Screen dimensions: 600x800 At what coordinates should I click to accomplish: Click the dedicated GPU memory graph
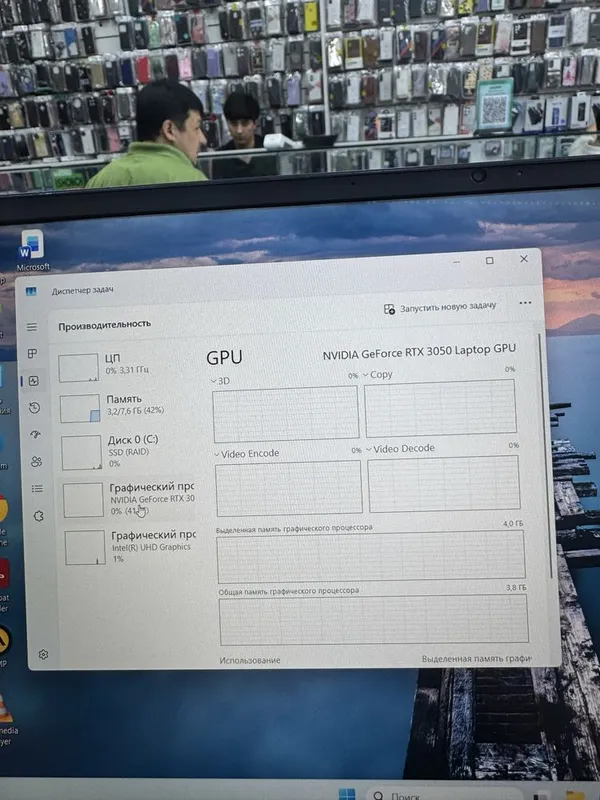(x=371, y=557)
